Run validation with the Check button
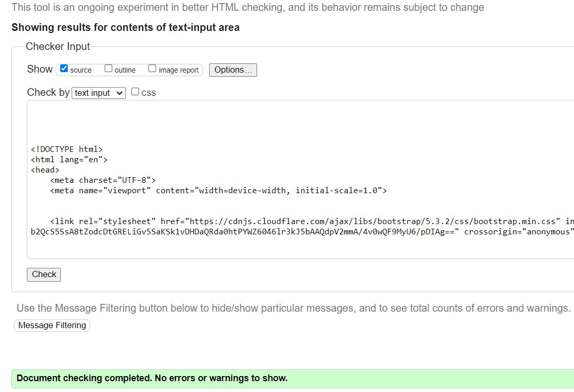Image resolution: width=574 pixels, height=392 pixels. tap(43, 275)
